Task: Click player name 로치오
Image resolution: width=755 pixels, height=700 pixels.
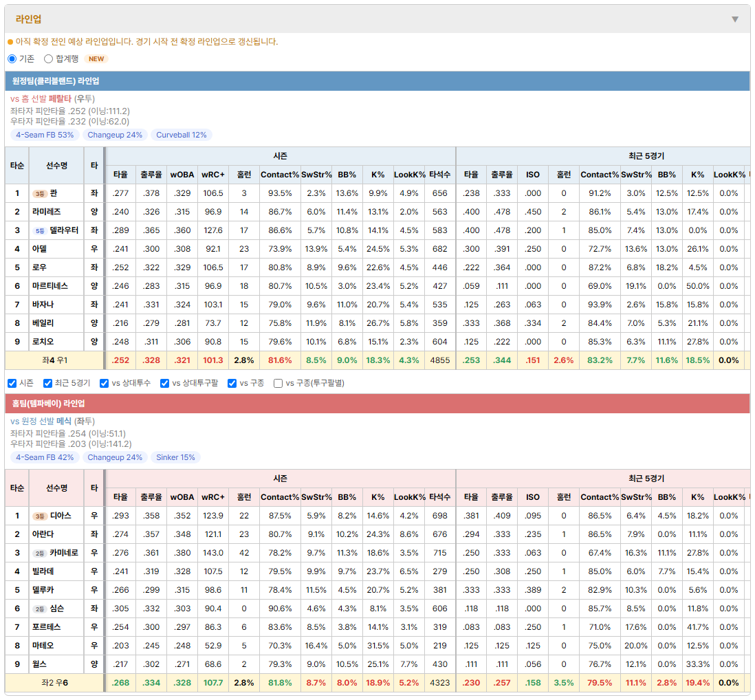Action: tap(43, 342)
